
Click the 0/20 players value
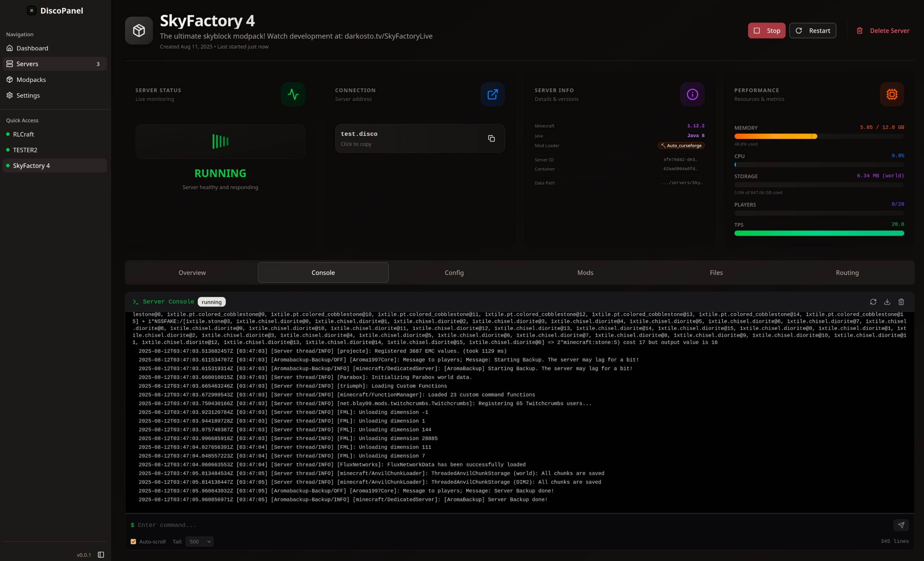(x=898, y=204)
